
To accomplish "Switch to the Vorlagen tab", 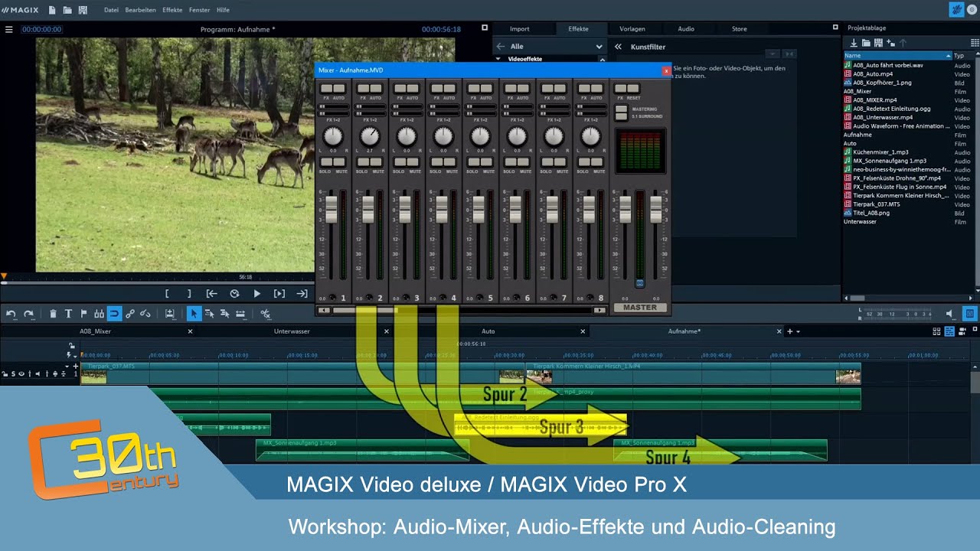I will 632,29.
